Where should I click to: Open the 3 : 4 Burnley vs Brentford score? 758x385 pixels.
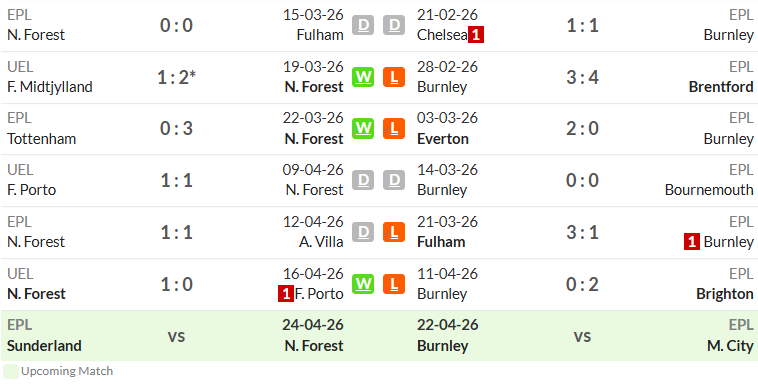tap(583, 77)
